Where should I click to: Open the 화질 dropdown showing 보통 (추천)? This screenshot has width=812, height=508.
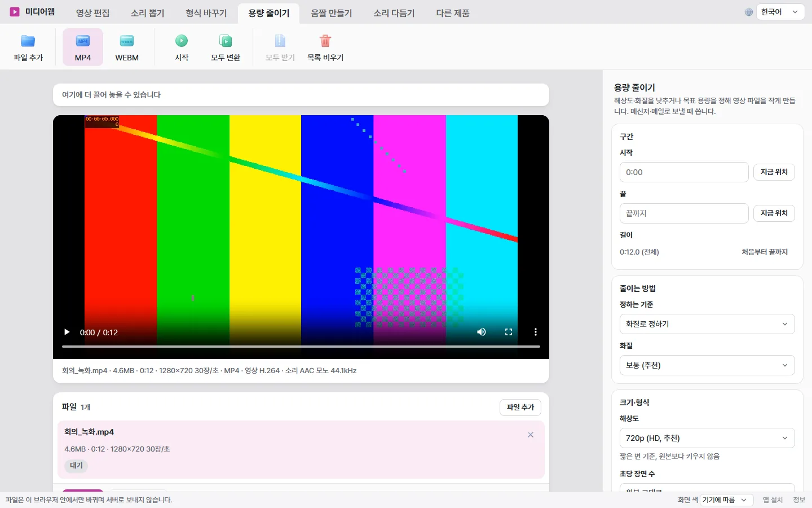[x=707, y=365]
